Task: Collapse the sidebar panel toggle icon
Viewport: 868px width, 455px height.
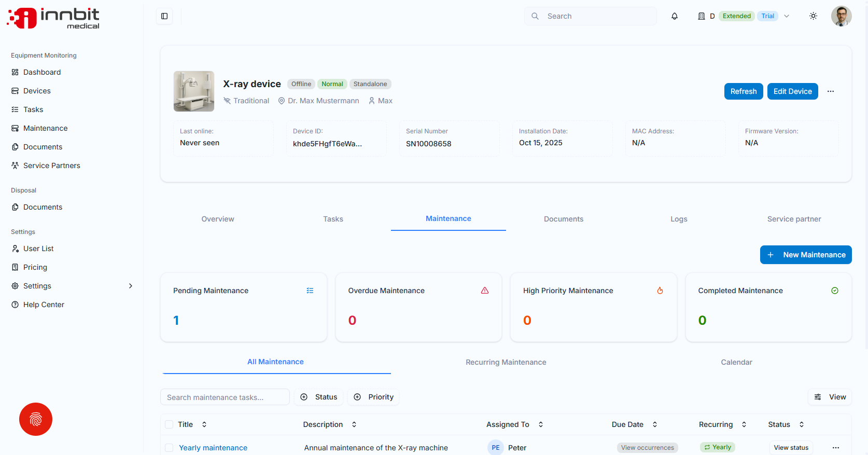Action: coord(164,16)
